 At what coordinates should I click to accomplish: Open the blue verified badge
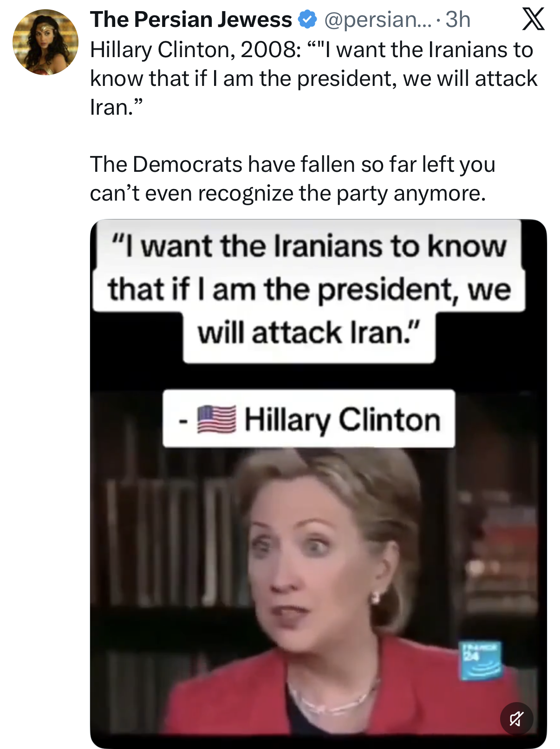307,20
